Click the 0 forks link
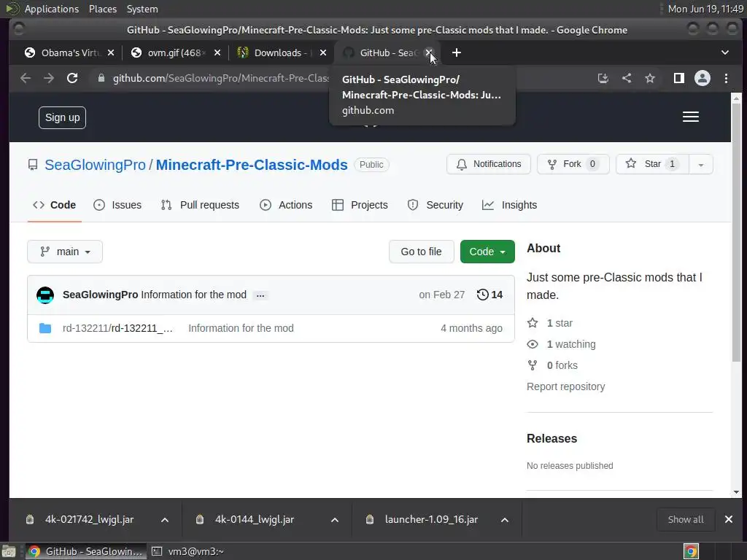The height and width of the screenshot is (560, 747). [x=553, y=365]
